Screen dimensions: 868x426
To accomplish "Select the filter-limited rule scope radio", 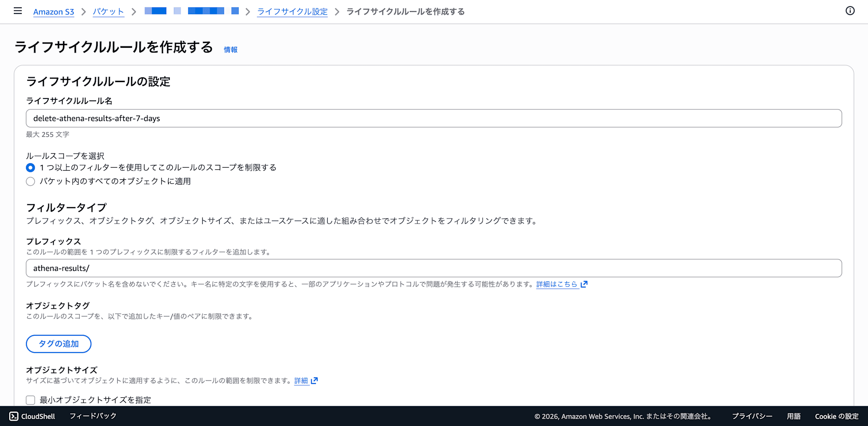I will click(x=30, y=168).
